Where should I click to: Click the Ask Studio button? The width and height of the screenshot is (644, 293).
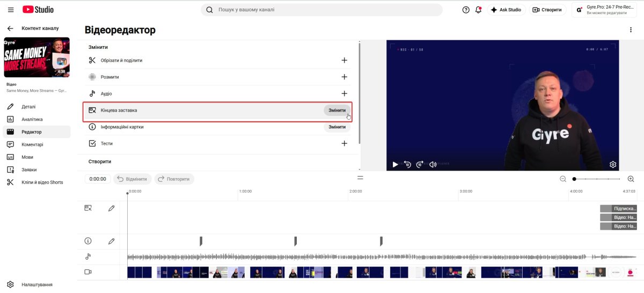pos(506,10)
